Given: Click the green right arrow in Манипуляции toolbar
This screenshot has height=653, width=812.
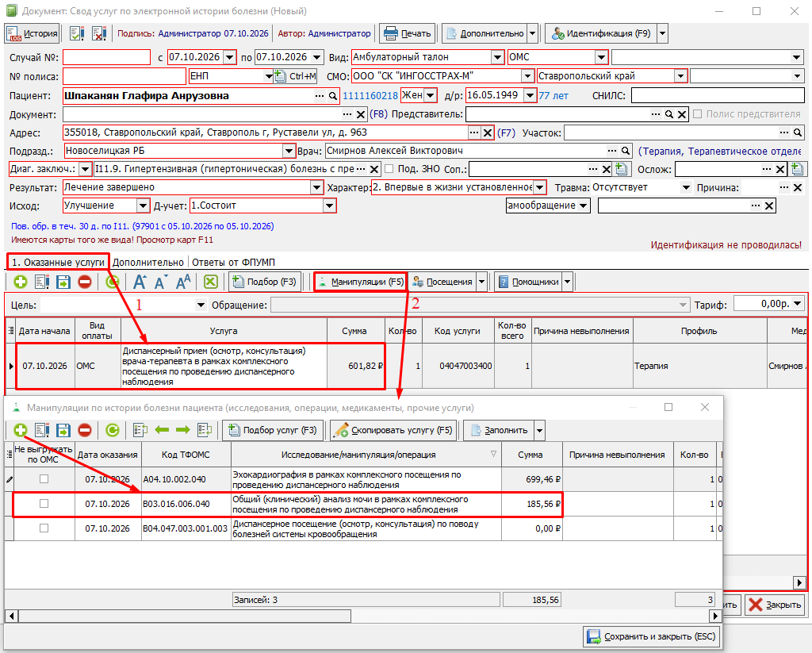Looking at the screenshot, I should click(x=183, y=430).
